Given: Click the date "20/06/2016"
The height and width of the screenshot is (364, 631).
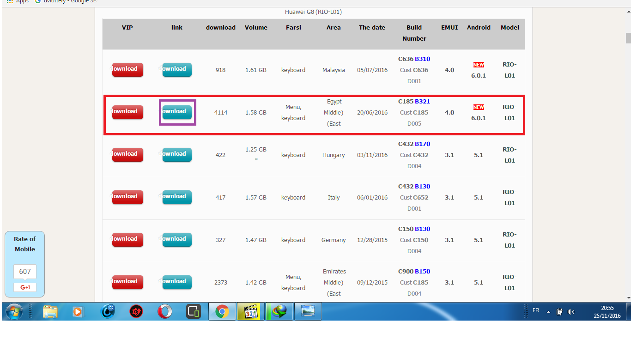Looking at the screenshot, I should point(372,112).
